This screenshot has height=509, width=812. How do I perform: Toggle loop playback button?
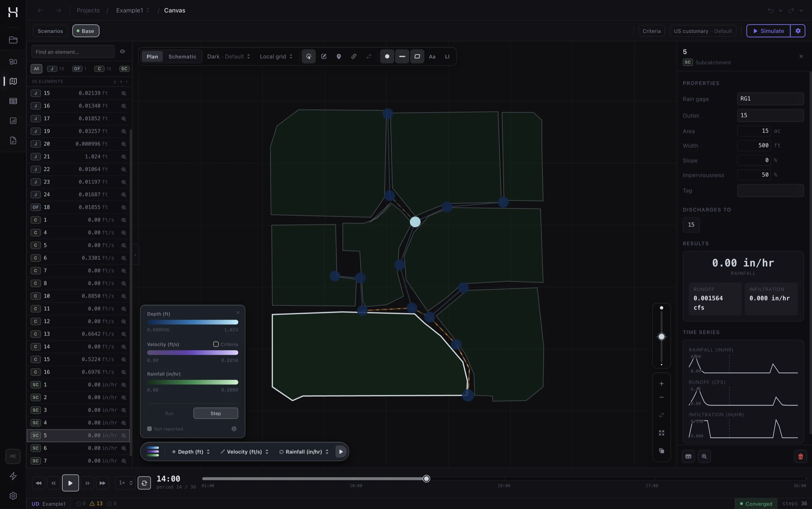(x=144, y=483)
